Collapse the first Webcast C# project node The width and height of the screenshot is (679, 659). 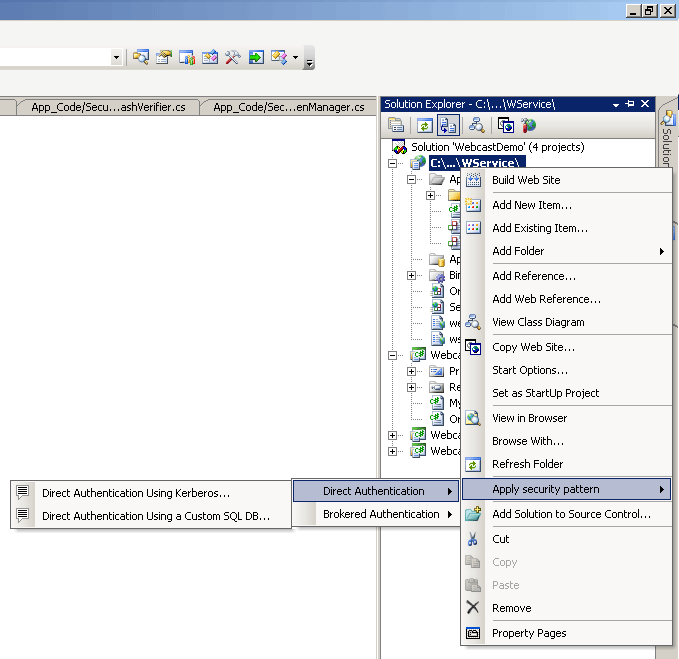393,355
